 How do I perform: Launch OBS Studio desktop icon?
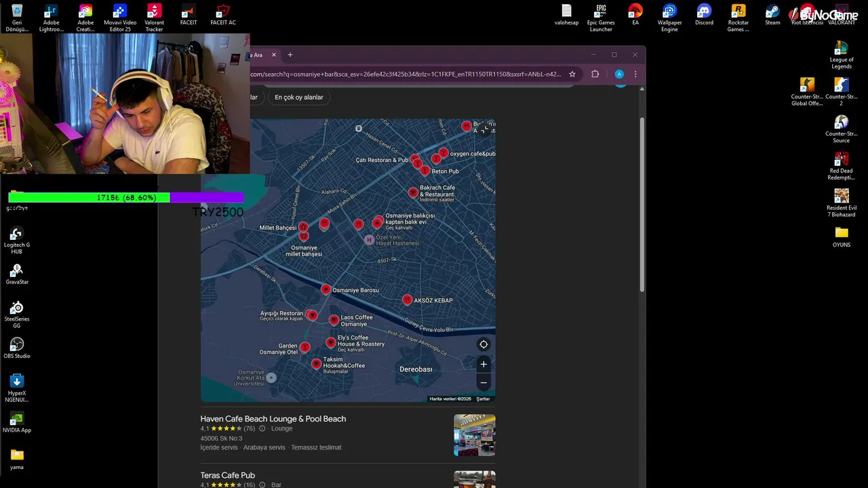(17, 348)
